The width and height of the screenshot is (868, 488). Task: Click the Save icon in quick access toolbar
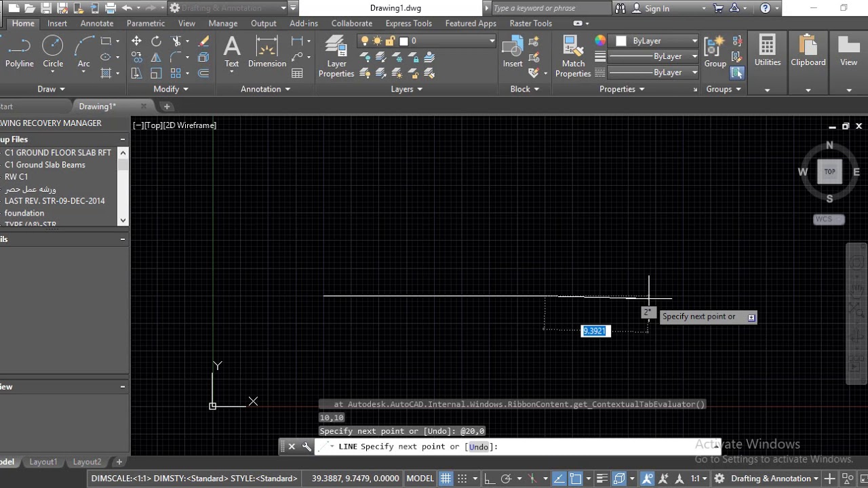46,8
